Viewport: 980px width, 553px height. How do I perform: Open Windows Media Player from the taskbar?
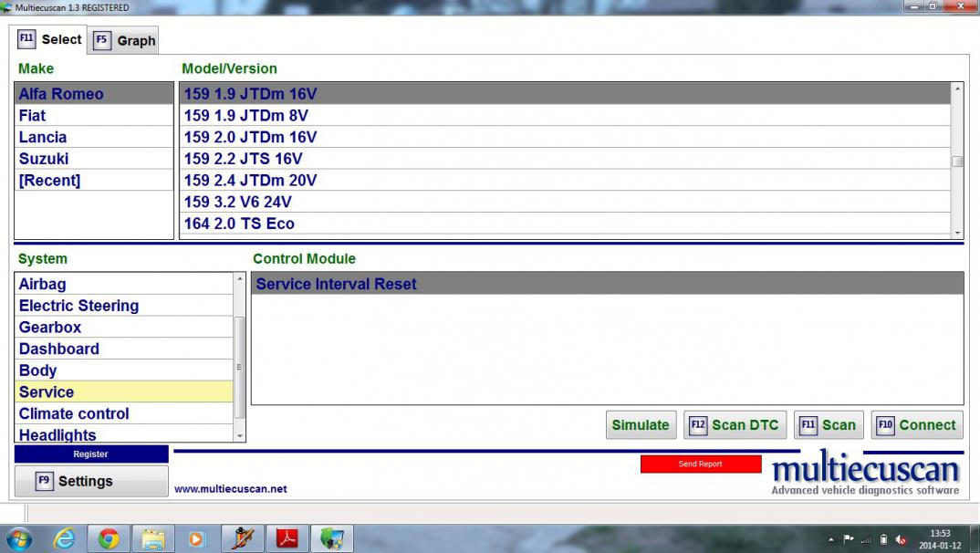pyautogui.click(x=196, y=538)
